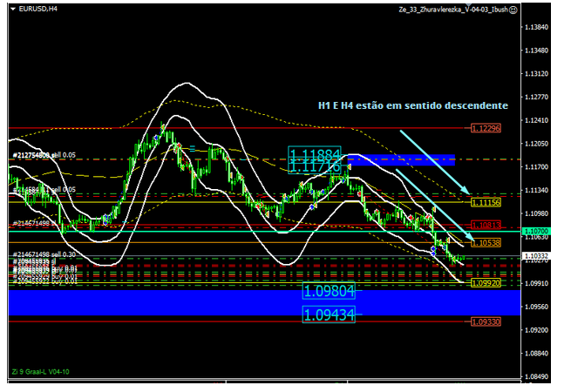Click the 1.09804 price label on blue zone
Image resolution: width=571 pixels, height=392 pixels.
tap(329, 291)
